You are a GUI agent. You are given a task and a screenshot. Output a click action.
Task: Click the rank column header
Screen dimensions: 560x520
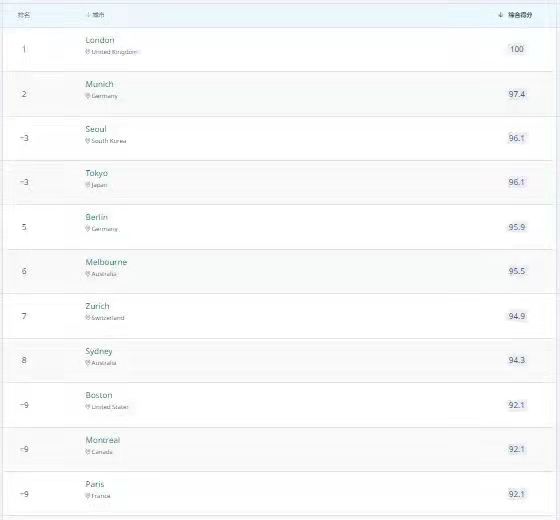tap(24, 15)
